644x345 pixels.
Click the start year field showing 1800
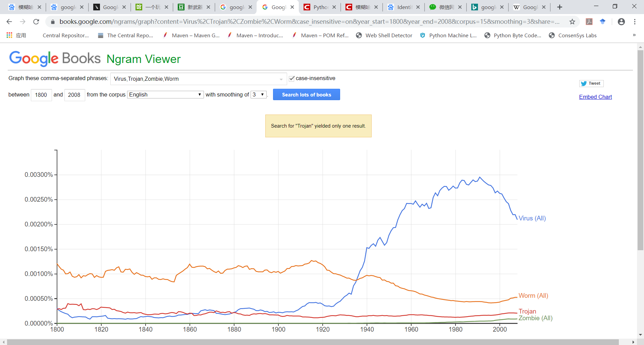coord(41,95)
